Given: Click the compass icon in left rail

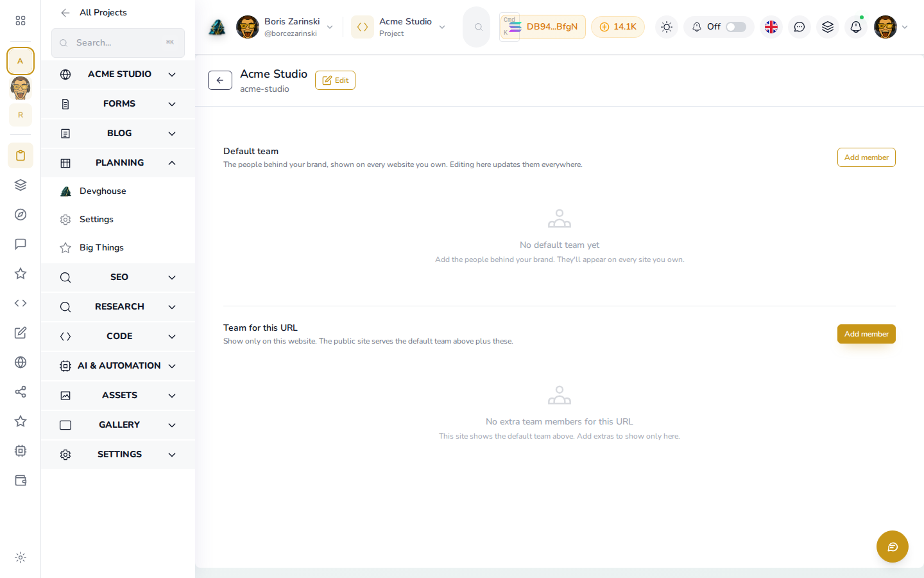Looking at the screenshot, I should 21,215.
